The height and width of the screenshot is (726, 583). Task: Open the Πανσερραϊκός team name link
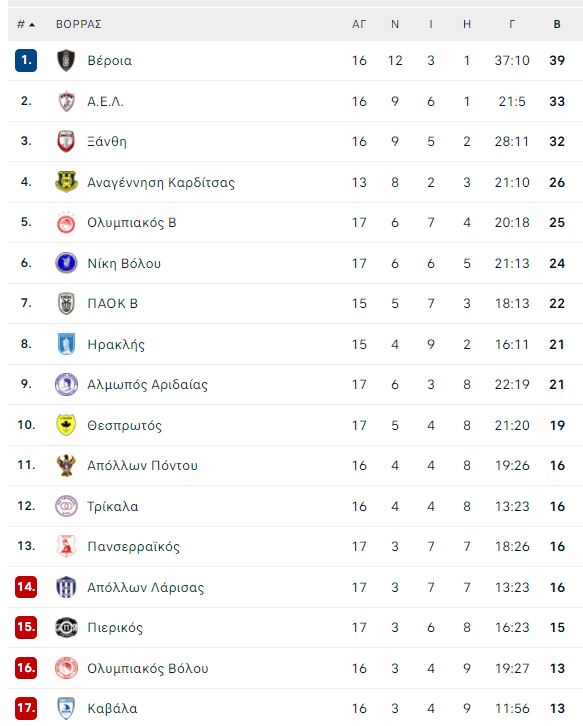click(133, 546)
